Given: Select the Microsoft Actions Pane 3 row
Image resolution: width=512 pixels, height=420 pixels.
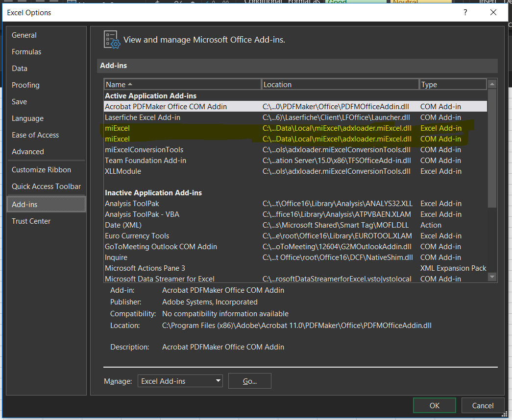Looking at the screenshot, I should click(295, 268).
